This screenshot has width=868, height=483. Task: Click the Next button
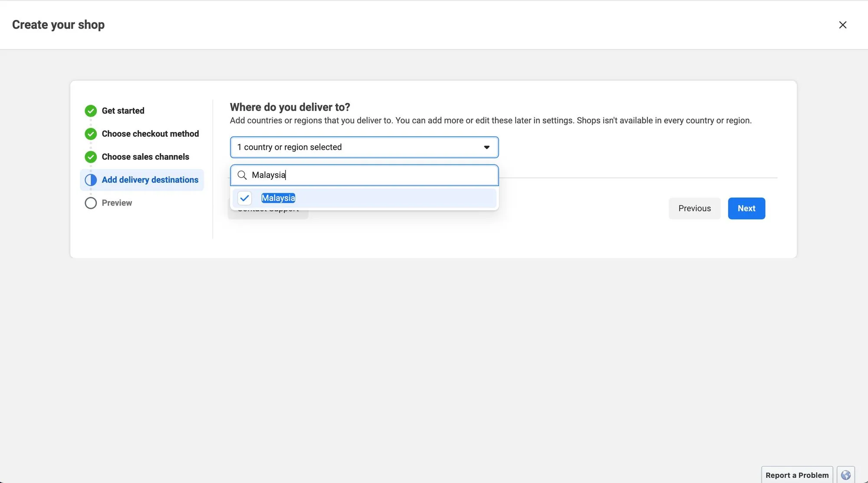click(x=746, y=208)
